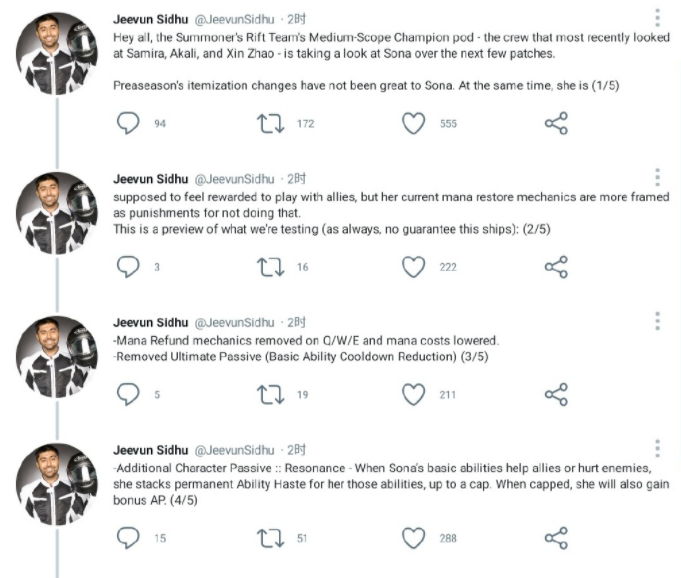Screen dimensions: 681x578
Task: Share the first tweet (1/5)
Action: (556, 123)
